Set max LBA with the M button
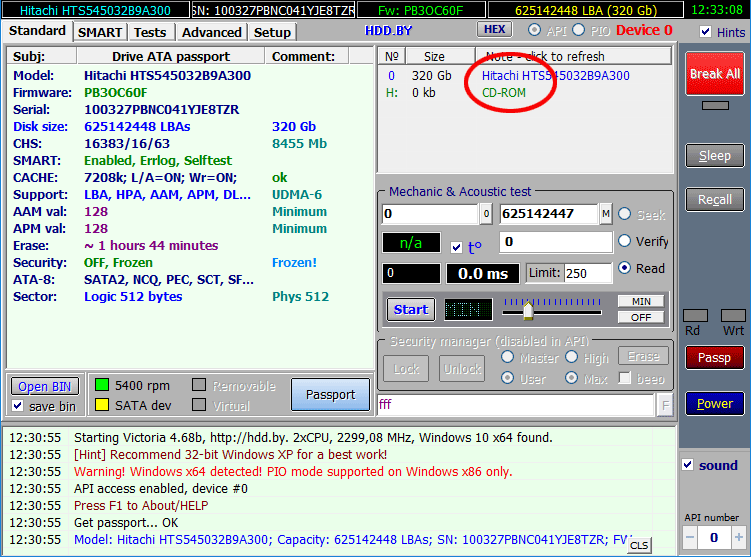 pyautogui.click(x=606, y=214)
